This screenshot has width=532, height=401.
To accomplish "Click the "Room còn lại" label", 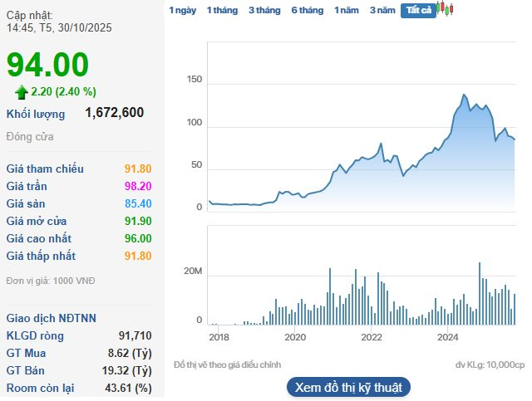I will 42,388.
